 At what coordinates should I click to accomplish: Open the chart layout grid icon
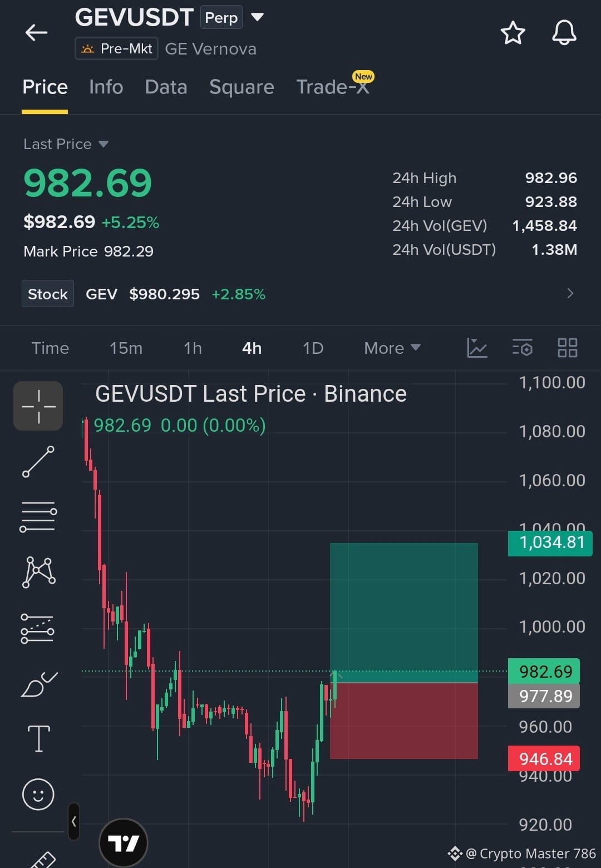567,348
